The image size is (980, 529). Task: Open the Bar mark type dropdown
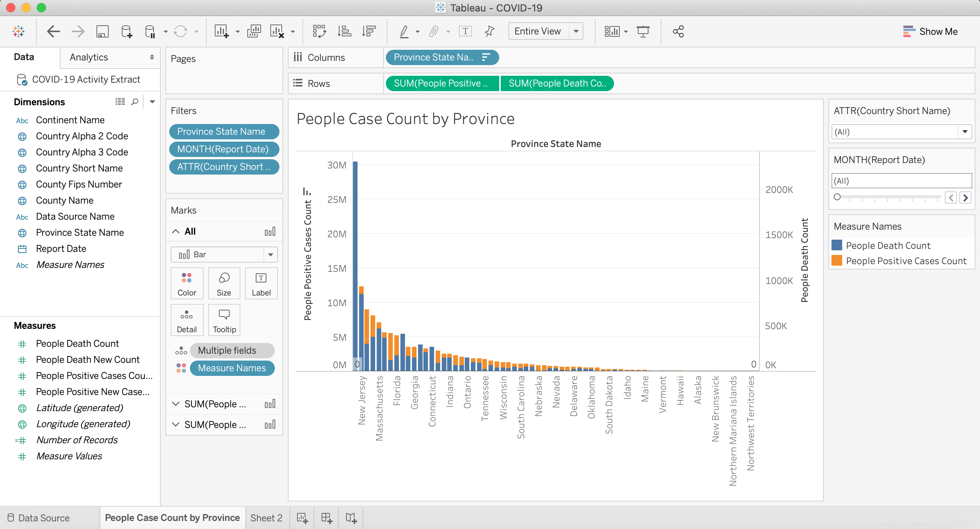[224, 255]
